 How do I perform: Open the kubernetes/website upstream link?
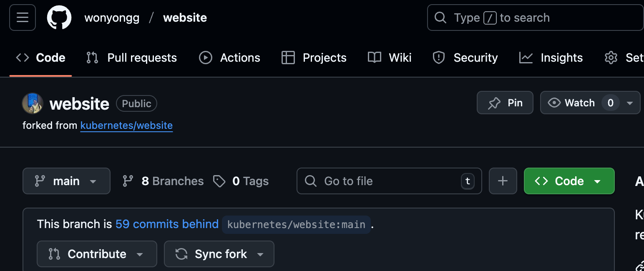tap(126, 125)
